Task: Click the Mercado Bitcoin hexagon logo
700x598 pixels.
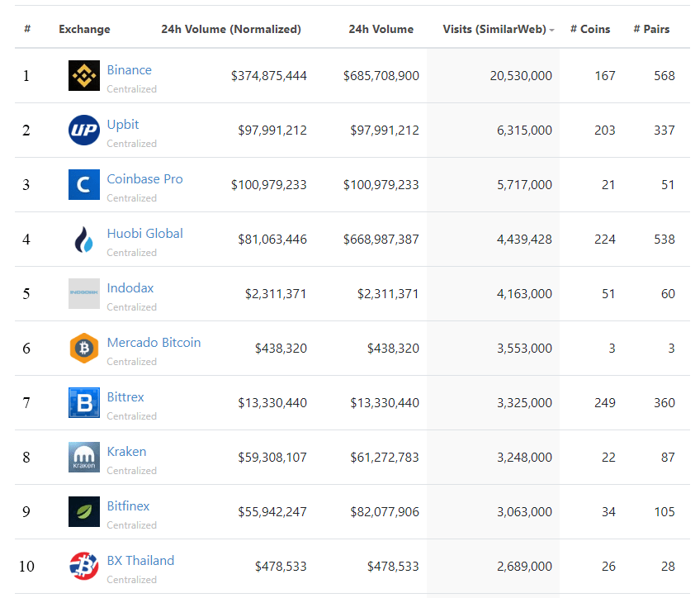Action: tap(83, 348)
